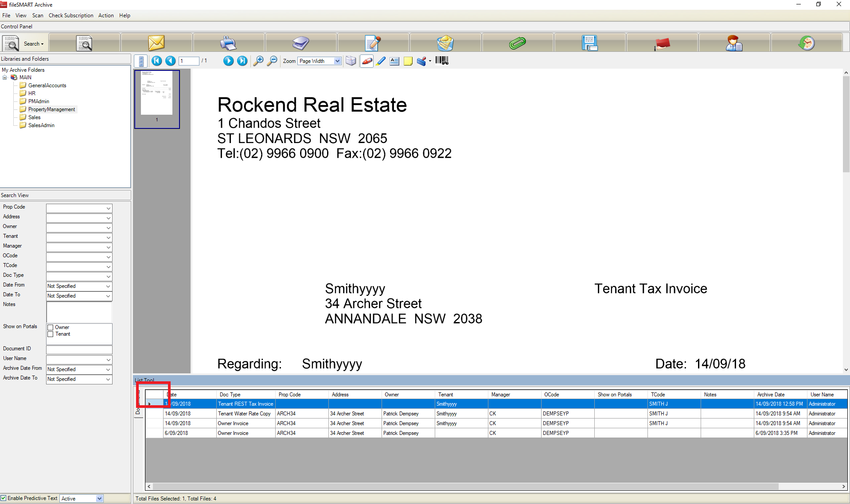Image resolution: width=850 pixels, height=504 pixels.
Task: Select the text annotation tool
Action: coord(394,61)
